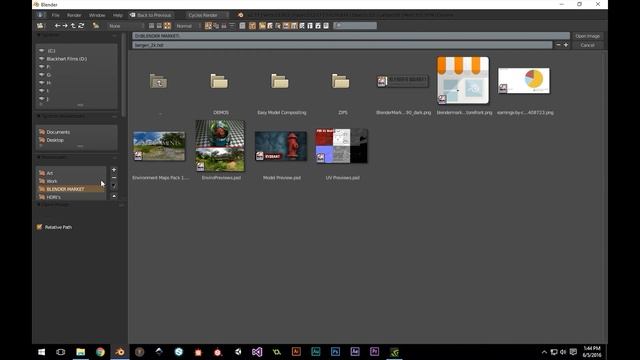640x360 pixels.
Task: Open the bookmark specials dropdown arrow
Action: tap(114, 186)
